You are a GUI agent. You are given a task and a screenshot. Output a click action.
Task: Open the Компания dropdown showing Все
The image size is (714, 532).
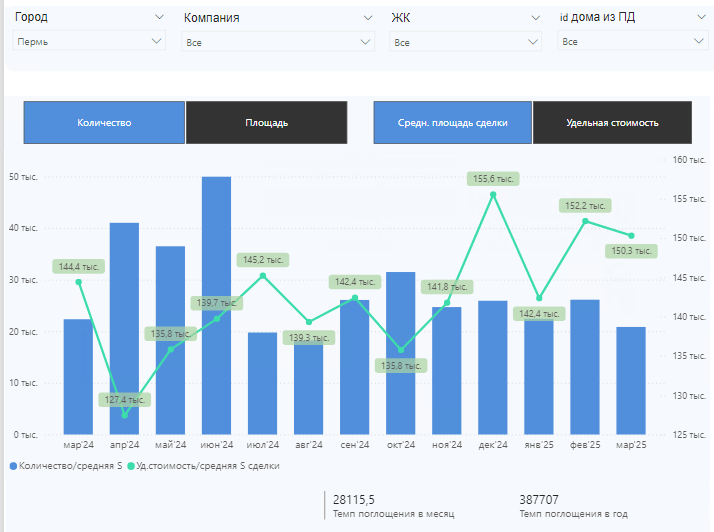pos(278,42)
